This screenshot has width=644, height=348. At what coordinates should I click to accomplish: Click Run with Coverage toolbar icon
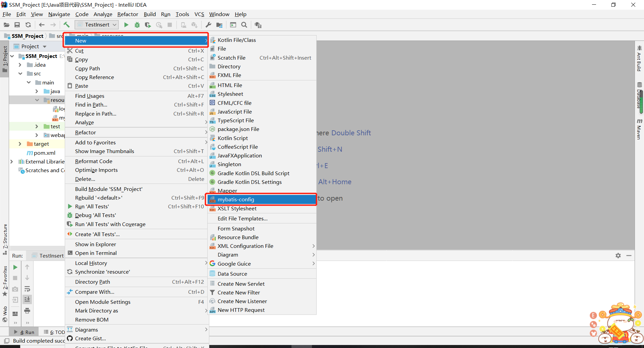pyautogui.click(x=148, y=25)
